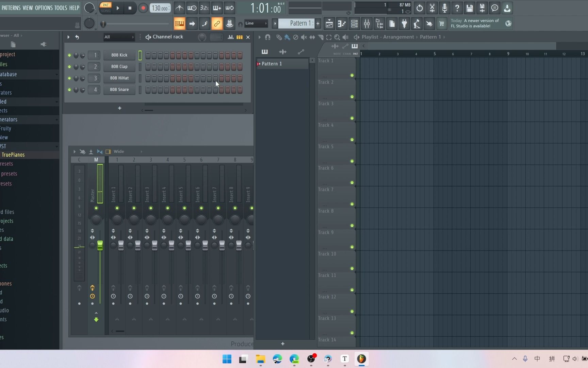This screenshot has width=588, height=368.
Task: Select the Slice tool in the Playlist
Action: 320,37
